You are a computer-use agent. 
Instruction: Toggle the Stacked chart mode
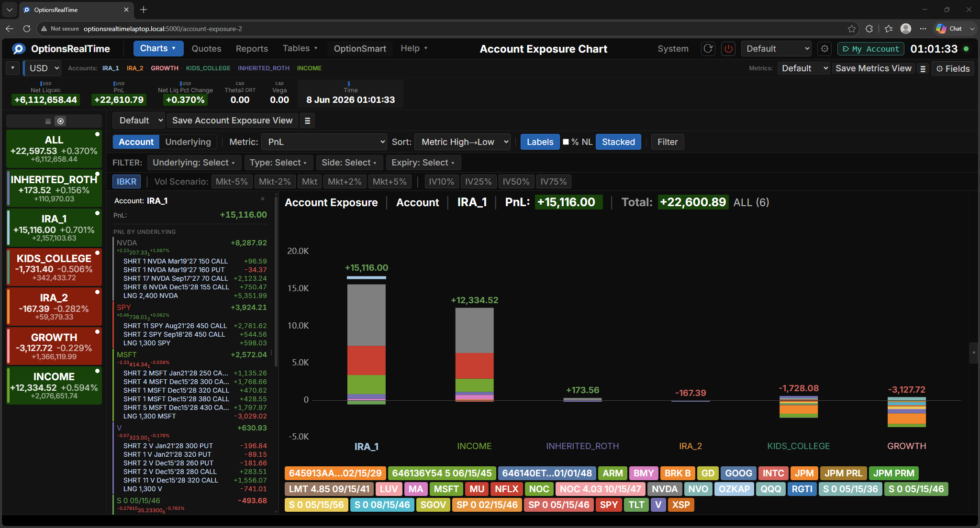pos(618,142)
